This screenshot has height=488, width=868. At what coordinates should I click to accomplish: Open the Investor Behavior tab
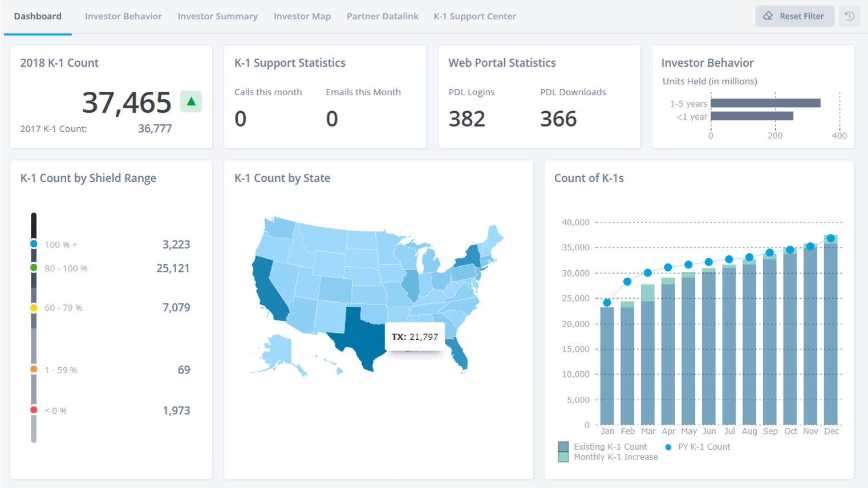123,16
